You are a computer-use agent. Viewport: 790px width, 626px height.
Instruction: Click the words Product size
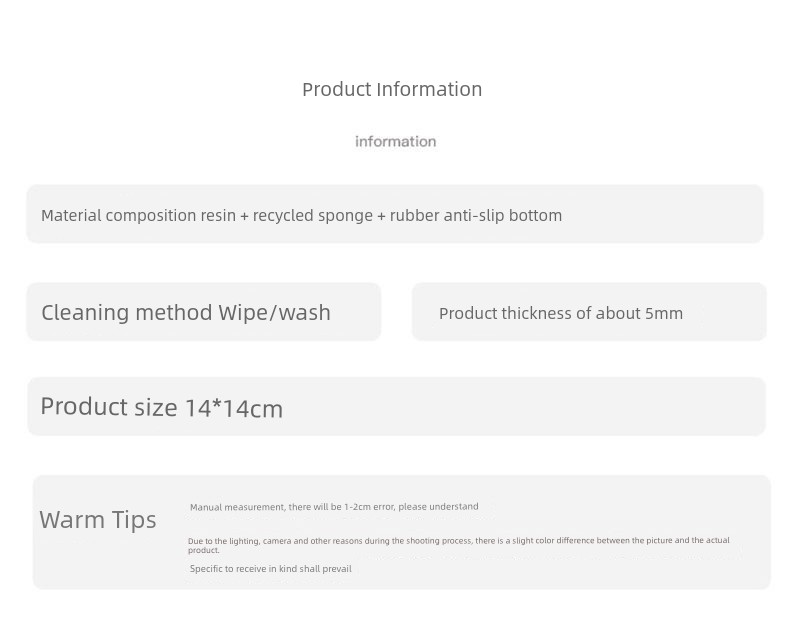pos(109,406)
